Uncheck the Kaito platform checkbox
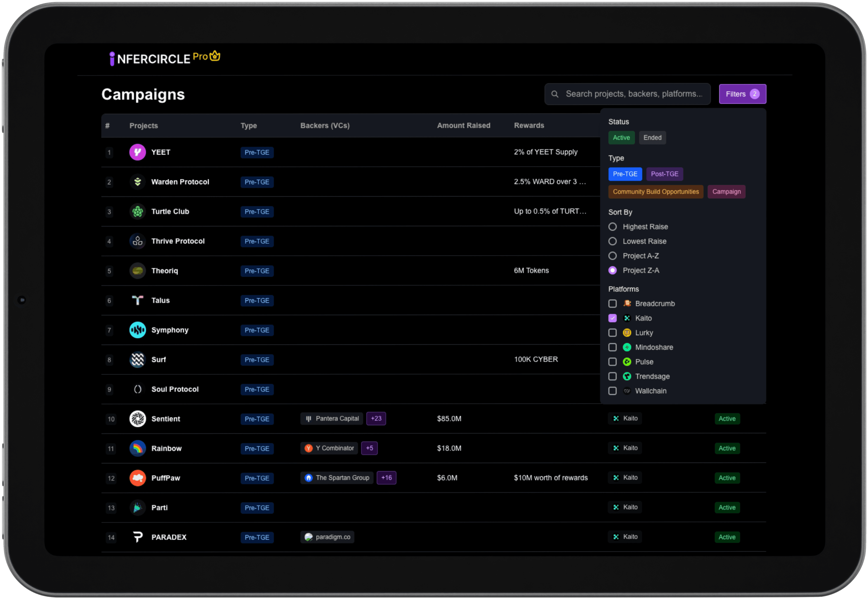The height and width of the screenshot is (598, 868). pos(613,318)
